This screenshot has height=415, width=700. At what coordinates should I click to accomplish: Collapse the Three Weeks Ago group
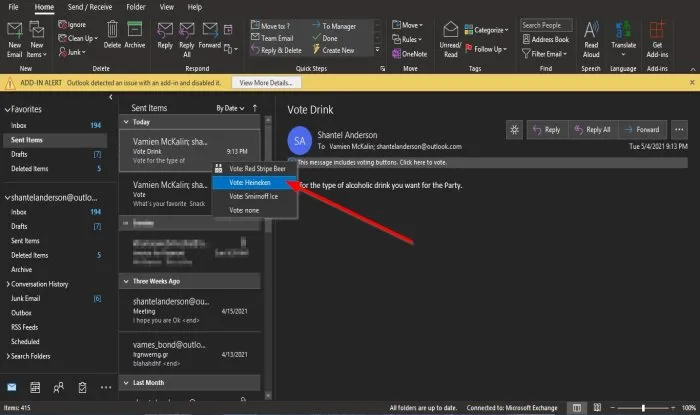click(126, 281)
